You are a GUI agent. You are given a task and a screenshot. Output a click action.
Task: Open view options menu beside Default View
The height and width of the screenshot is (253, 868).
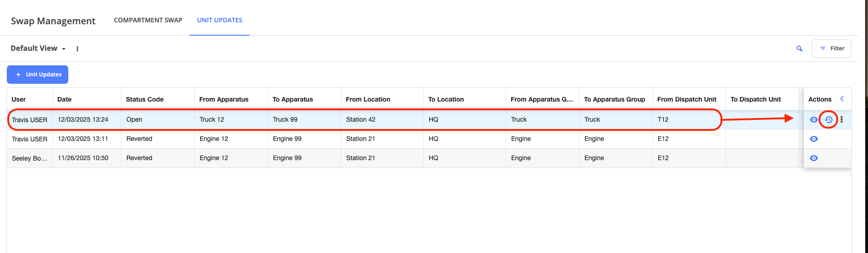[x=77, y=49]
